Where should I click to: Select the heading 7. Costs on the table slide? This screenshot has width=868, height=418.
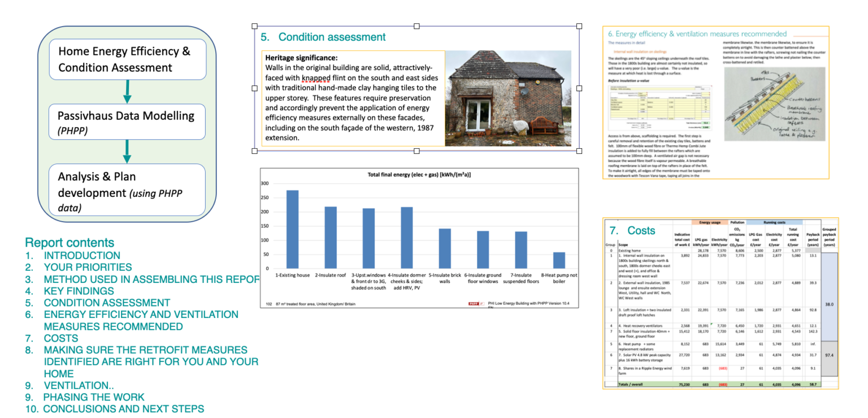coord(643,231)
